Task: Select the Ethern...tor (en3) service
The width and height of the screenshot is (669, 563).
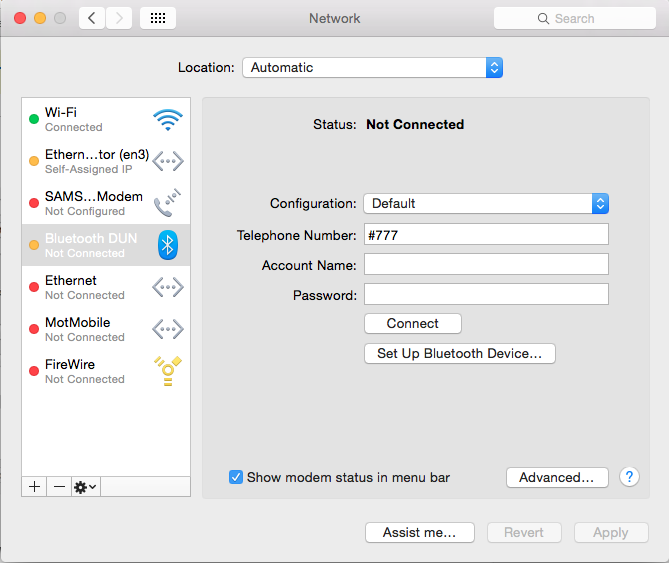Action: pos(106,161)
